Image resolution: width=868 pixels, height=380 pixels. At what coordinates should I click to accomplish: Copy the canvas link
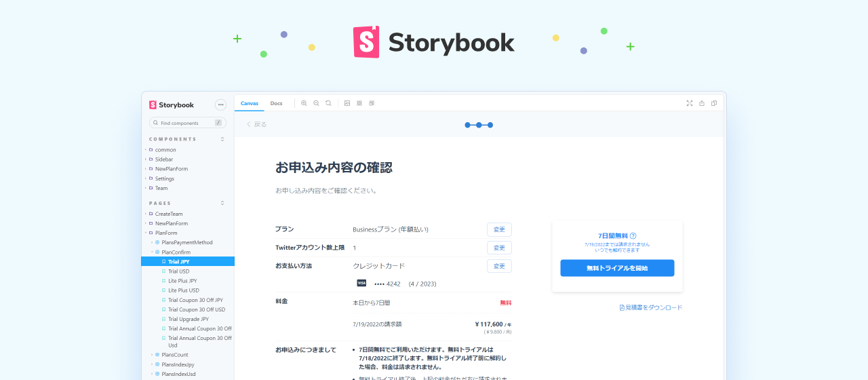coord(714,103)
